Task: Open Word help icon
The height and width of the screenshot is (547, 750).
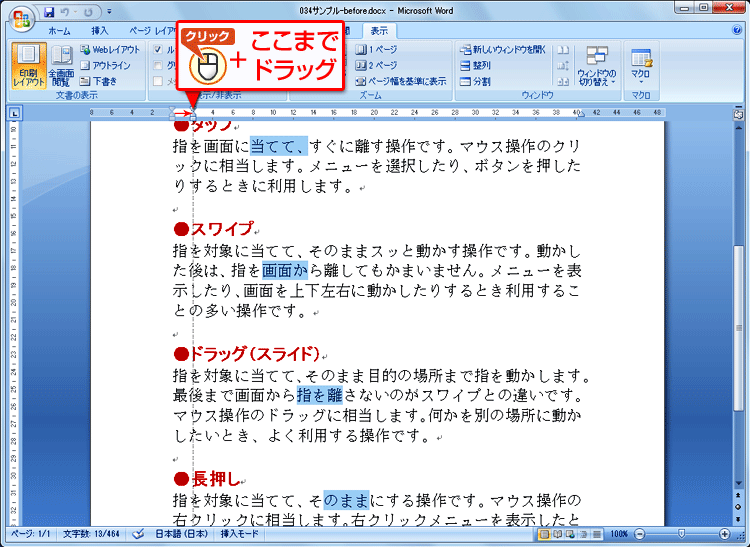Action: (737, 30)
